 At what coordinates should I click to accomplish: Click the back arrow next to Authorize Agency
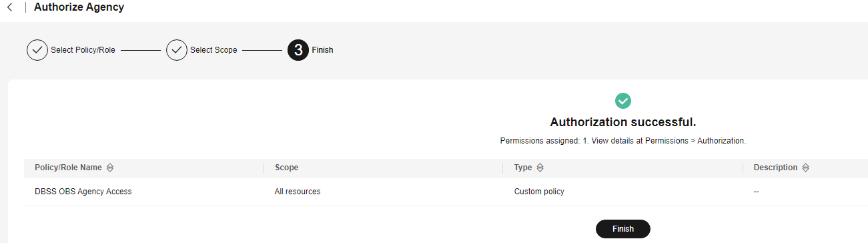9,7
